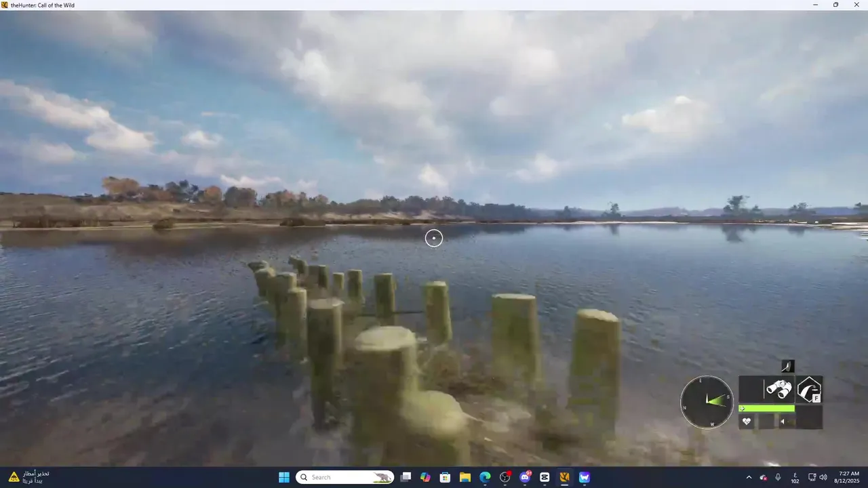Open the volume speaker tray icon
This screenshot has width=868, height=488.
(x=823, y=477)
